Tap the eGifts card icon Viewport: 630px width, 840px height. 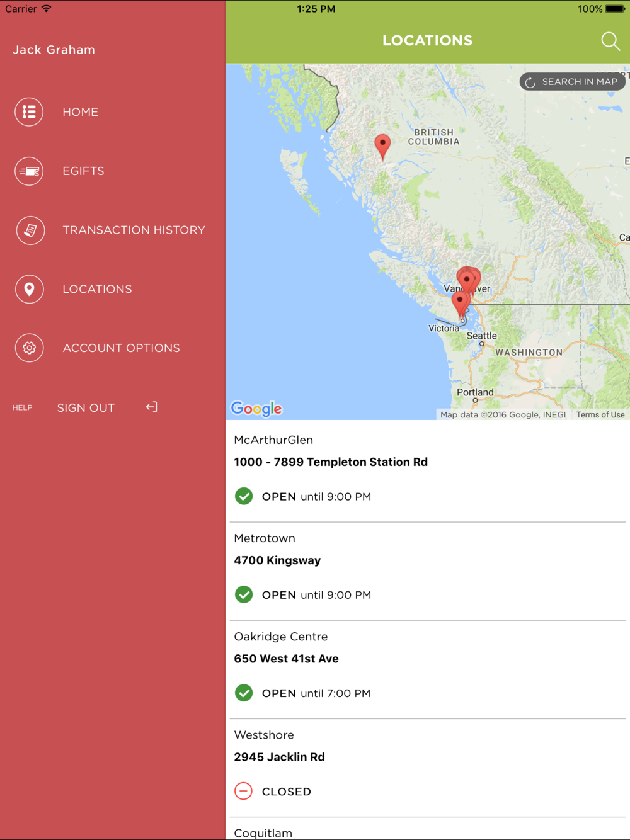pos(29,171)
